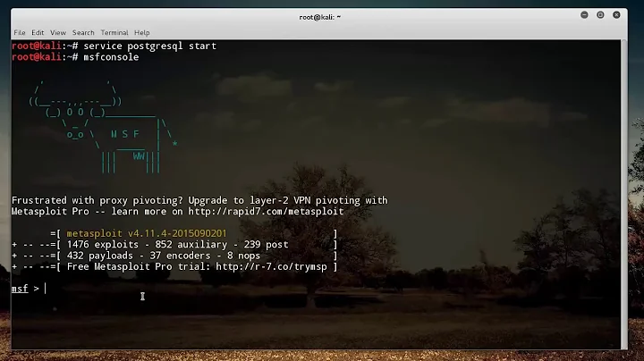This screenshot has height=361, width=644.
Task: Click the 'msfconsole' command text
Action: [111, 57]
